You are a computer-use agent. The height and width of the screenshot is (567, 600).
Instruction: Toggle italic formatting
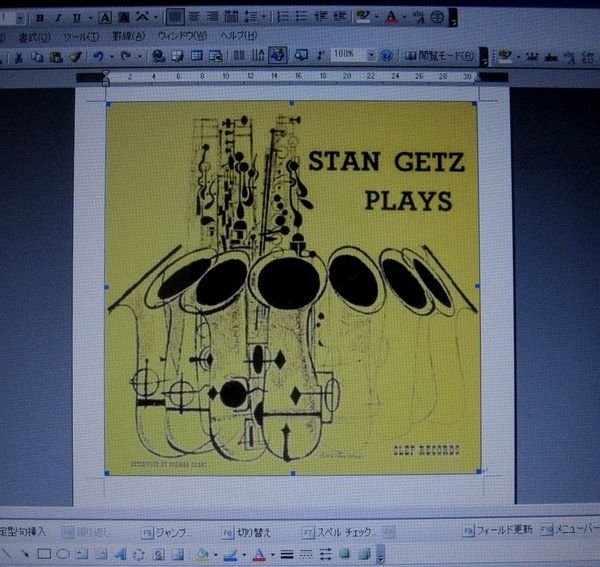tap(58, 17)
